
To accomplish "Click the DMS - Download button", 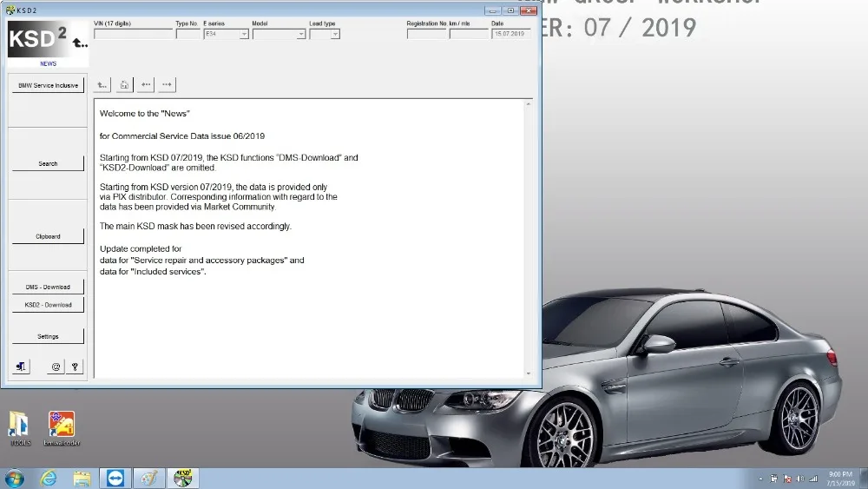I will pyautogui.click(x=48, y=287).
